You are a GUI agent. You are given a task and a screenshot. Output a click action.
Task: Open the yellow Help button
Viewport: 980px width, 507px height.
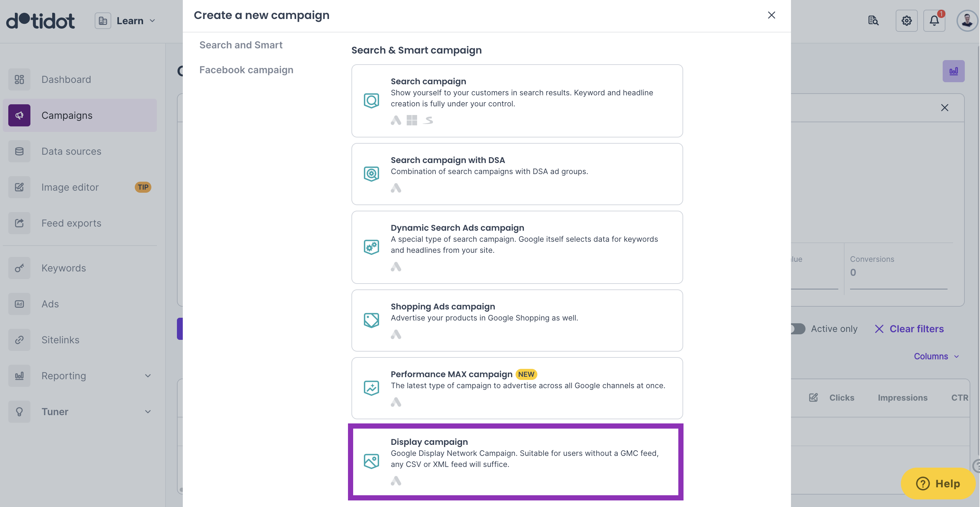click(x=938, y=484)
